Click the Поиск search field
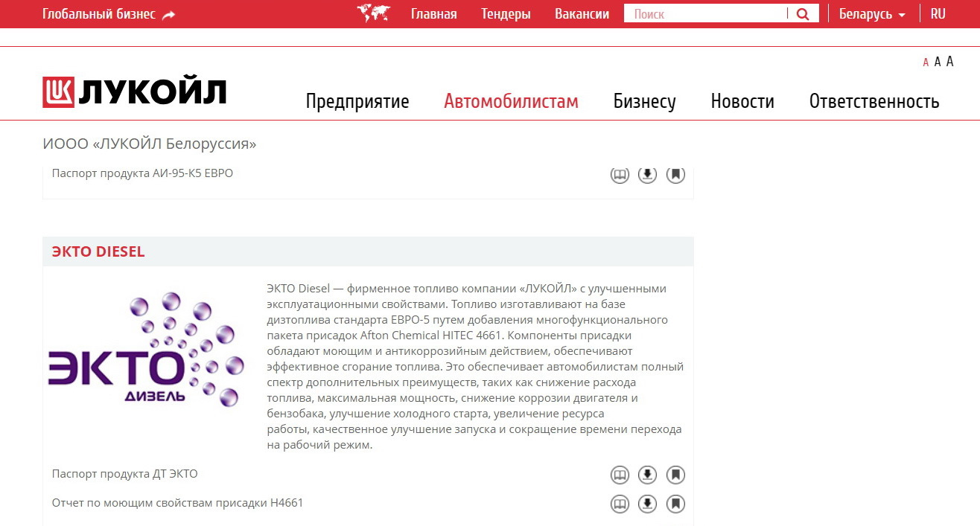Image resolution: width=980 pixels, height=526 pixels. pos(706,14)
